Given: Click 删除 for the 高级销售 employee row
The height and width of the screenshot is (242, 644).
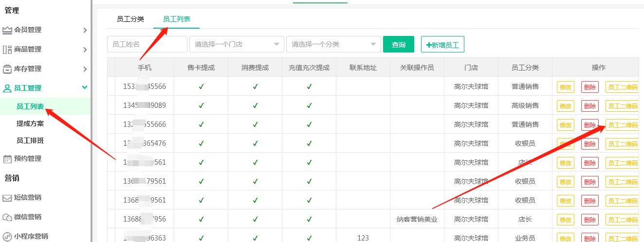Looking at the screenshot, I should pyautogui.click(x=589, y=106).
